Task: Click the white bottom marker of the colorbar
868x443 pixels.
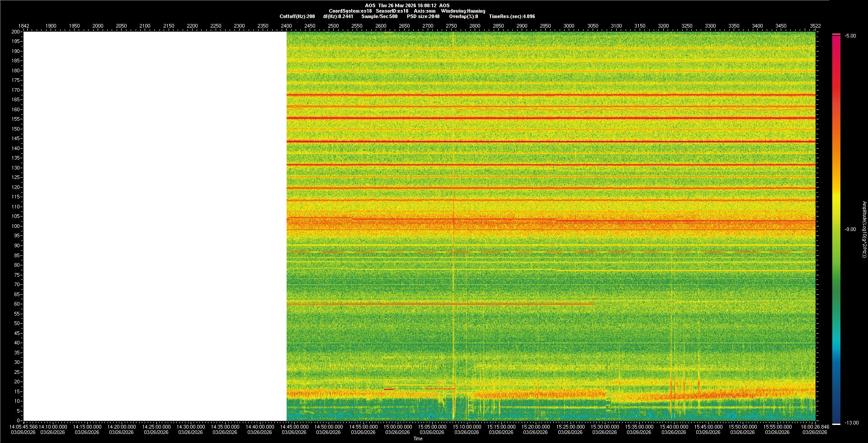Action: 836,424
